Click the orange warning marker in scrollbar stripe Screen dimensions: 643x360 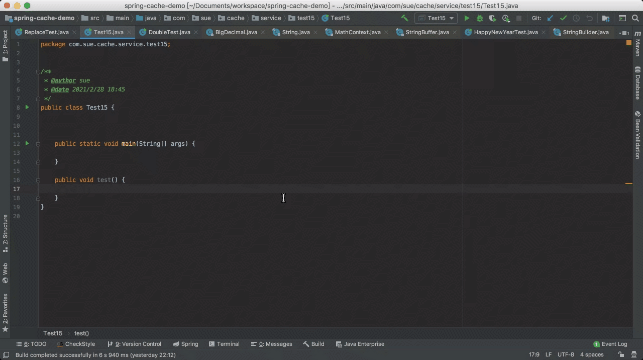pos(629,184)
